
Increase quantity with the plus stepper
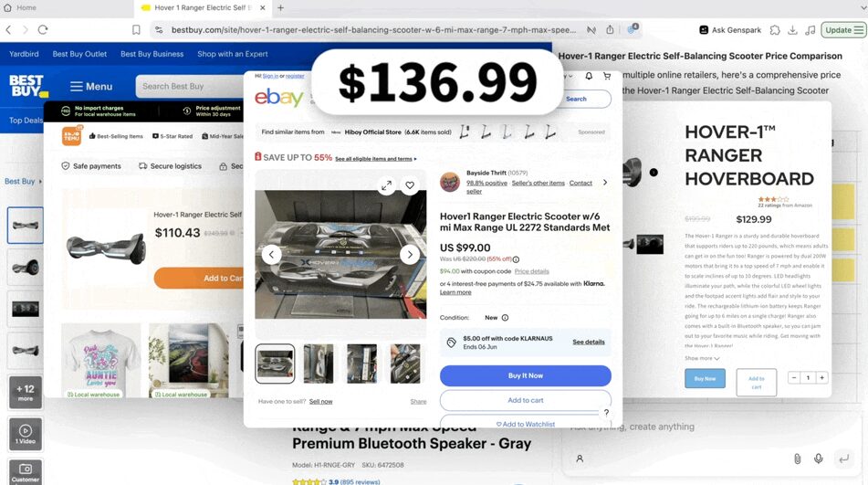click(822, 377)
